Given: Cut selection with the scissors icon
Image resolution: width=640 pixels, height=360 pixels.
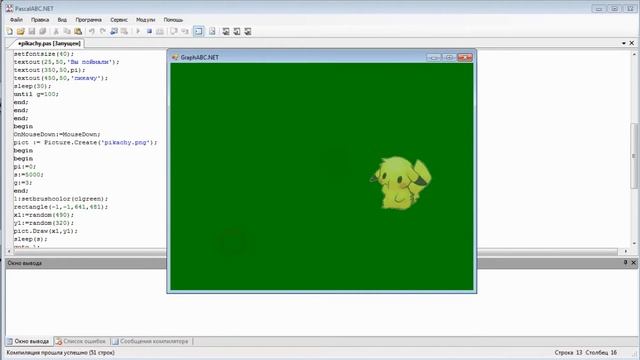Looking at the screenshot, I should 56,31.
